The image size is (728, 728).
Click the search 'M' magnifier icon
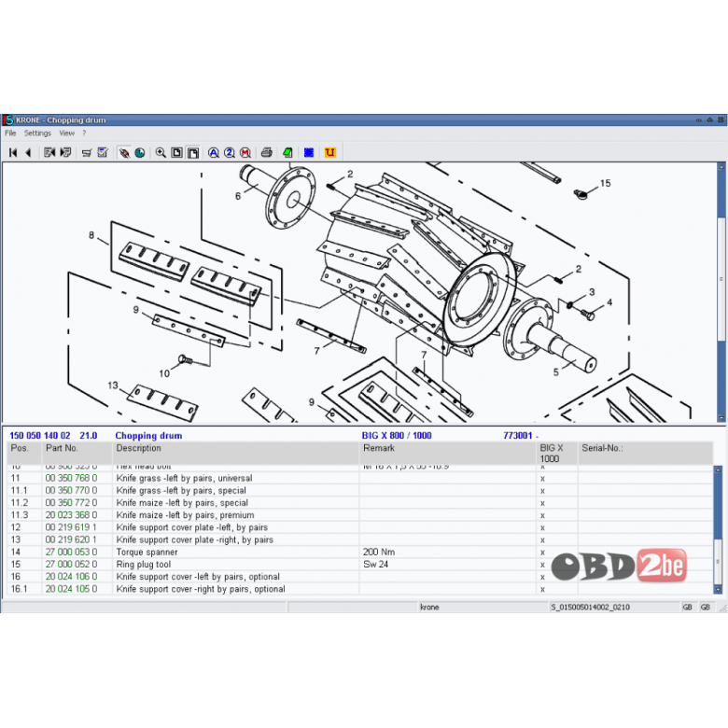click(x=245, y=153)
